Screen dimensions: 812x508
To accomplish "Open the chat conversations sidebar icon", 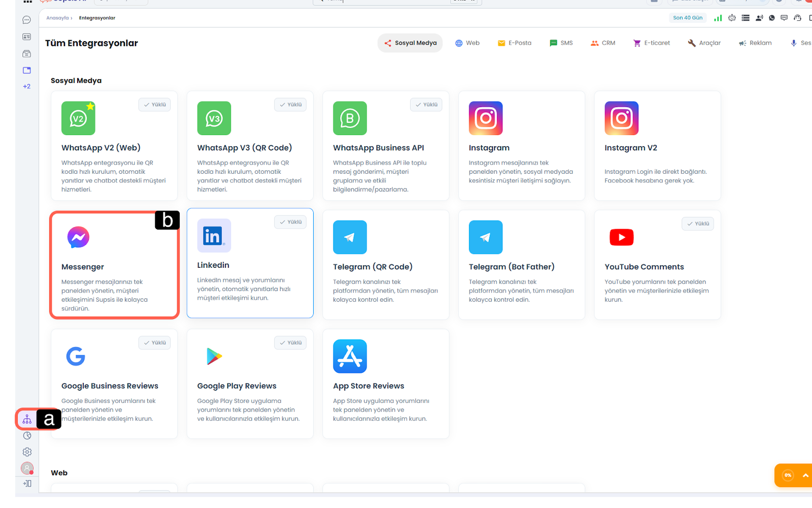I will (x=27, y=20).
